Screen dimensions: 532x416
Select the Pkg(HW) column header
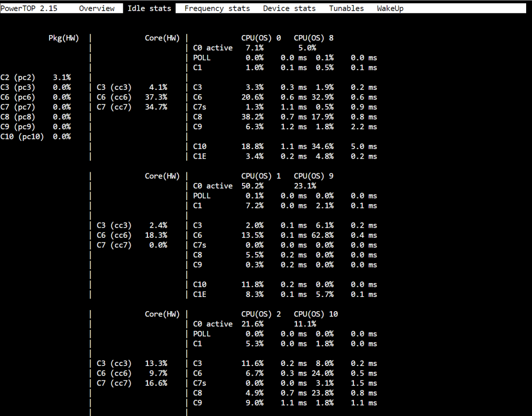coord(64,38)
